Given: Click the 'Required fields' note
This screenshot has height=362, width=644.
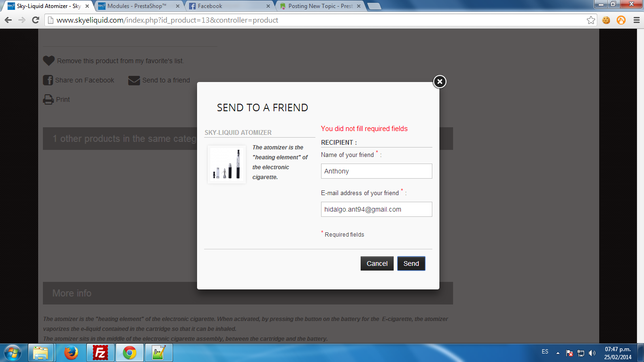Looking at the screenshot, I should pyautogui.click(x=345, y=235).
